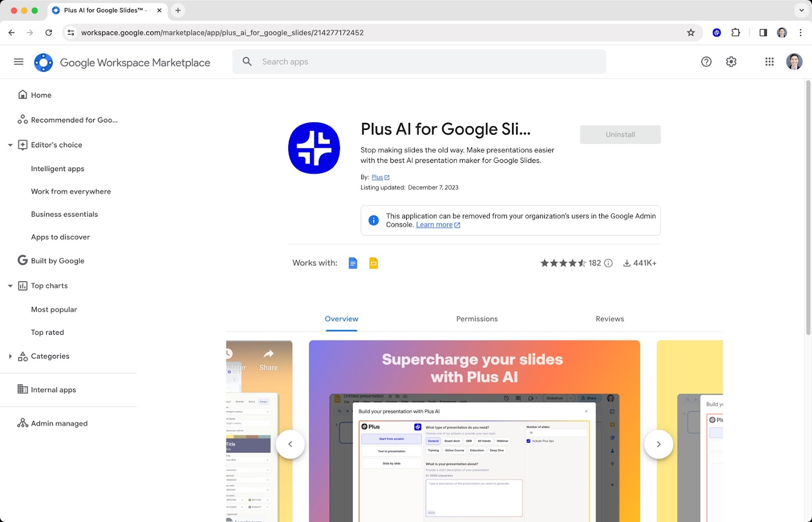Switch to the Overview tab
812x522 pixels.
coord(342,319)
